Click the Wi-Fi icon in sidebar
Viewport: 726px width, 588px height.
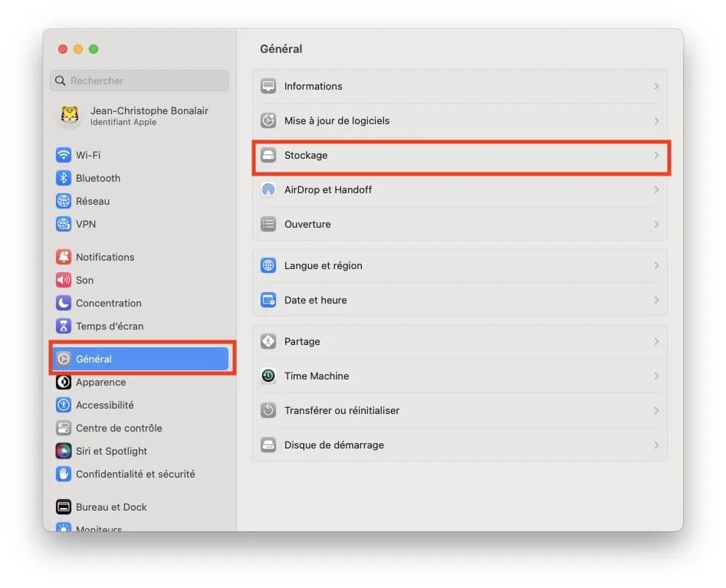coord(64,155)
